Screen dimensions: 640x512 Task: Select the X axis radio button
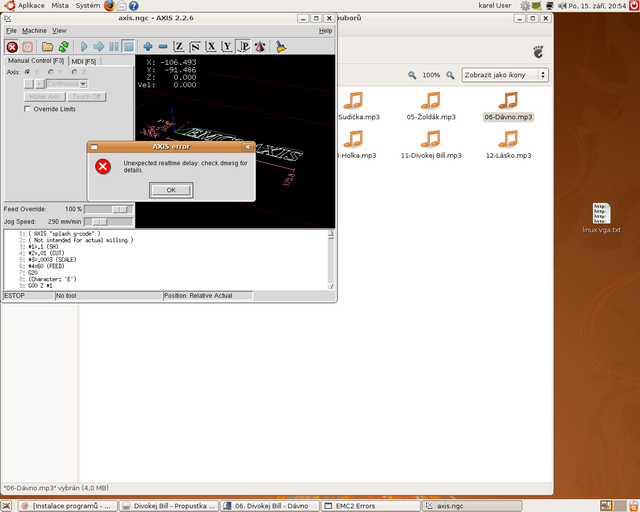(28, 72)
